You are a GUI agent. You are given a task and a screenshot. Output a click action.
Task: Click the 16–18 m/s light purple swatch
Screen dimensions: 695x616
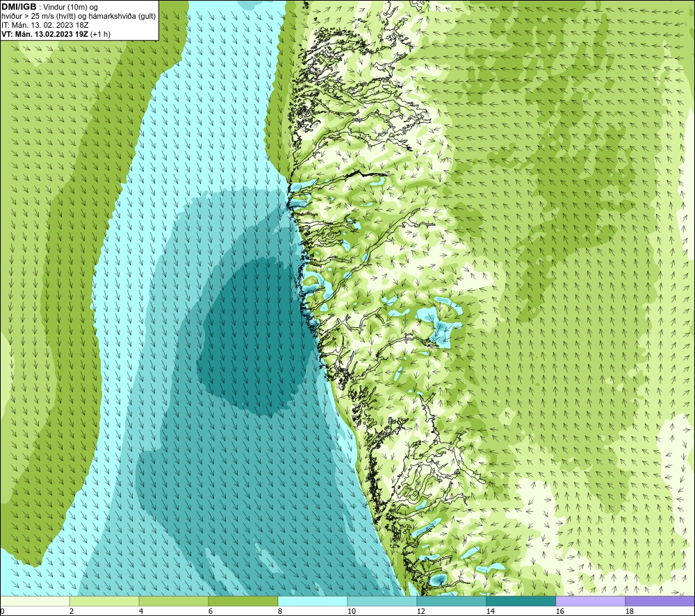click(590, 601)
